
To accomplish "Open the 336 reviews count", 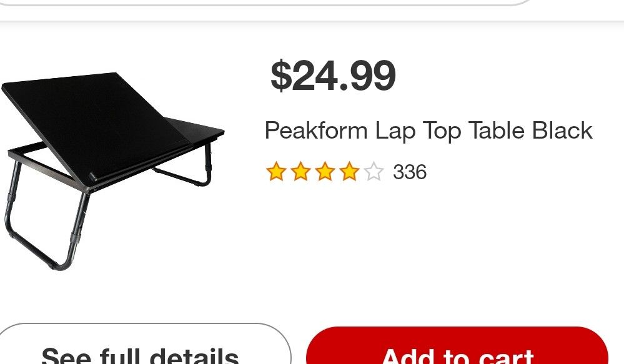I will (410, 172).
